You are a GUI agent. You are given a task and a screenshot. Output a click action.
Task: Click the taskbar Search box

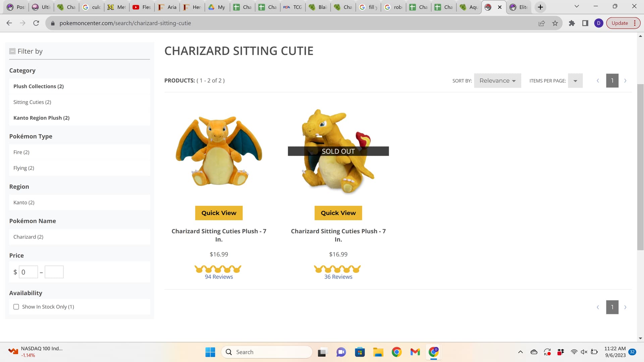(x=267, y=352)
